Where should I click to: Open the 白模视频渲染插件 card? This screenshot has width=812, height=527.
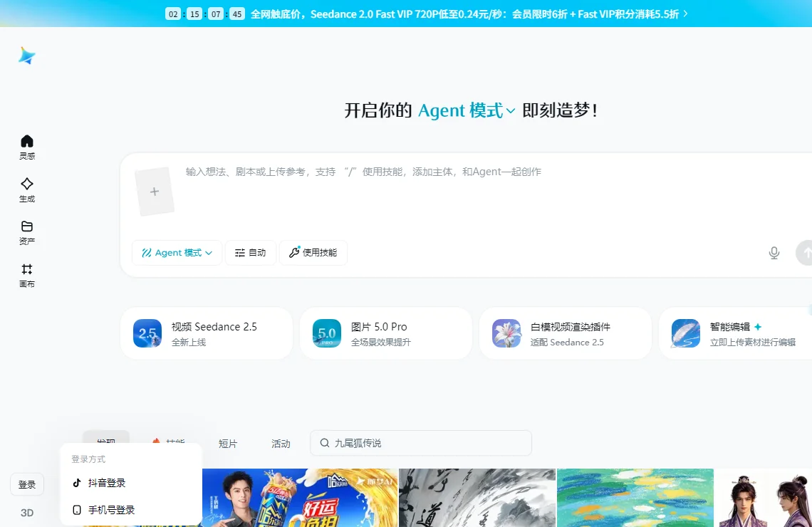tap(566, 333)
